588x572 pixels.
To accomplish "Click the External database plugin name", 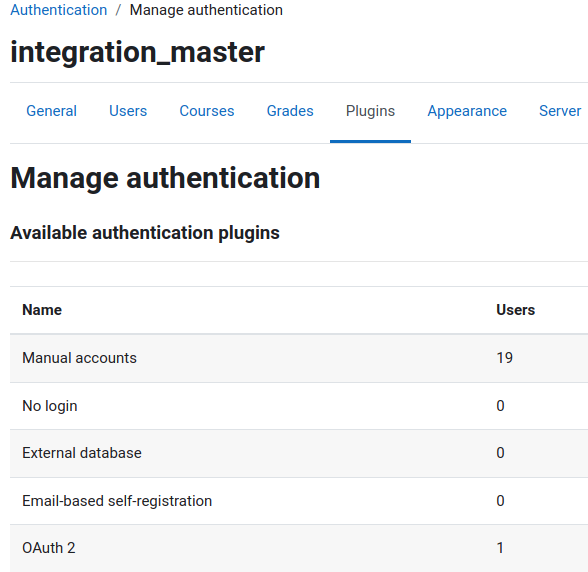I will [x=82, y=453].
